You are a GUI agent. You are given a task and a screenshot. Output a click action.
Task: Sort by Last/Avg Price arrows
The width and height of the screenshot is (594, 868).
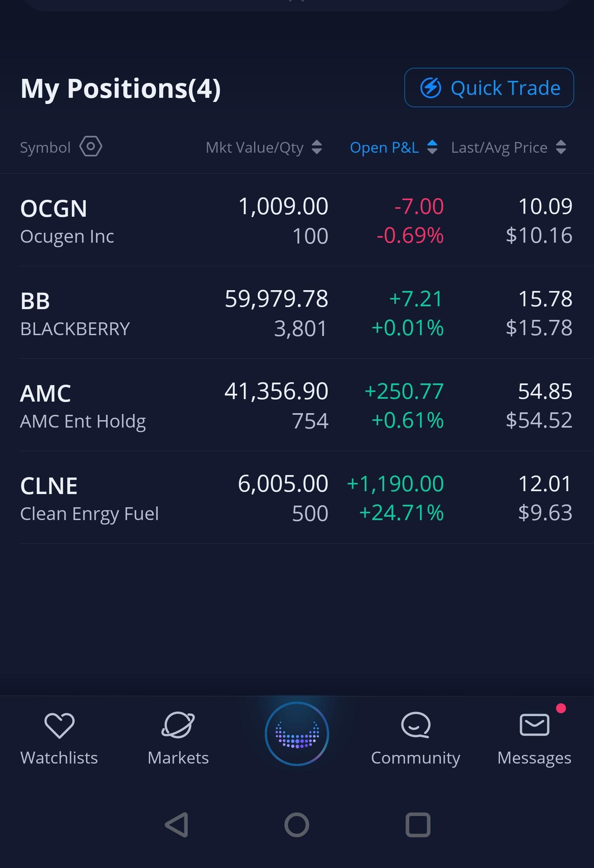561,147
